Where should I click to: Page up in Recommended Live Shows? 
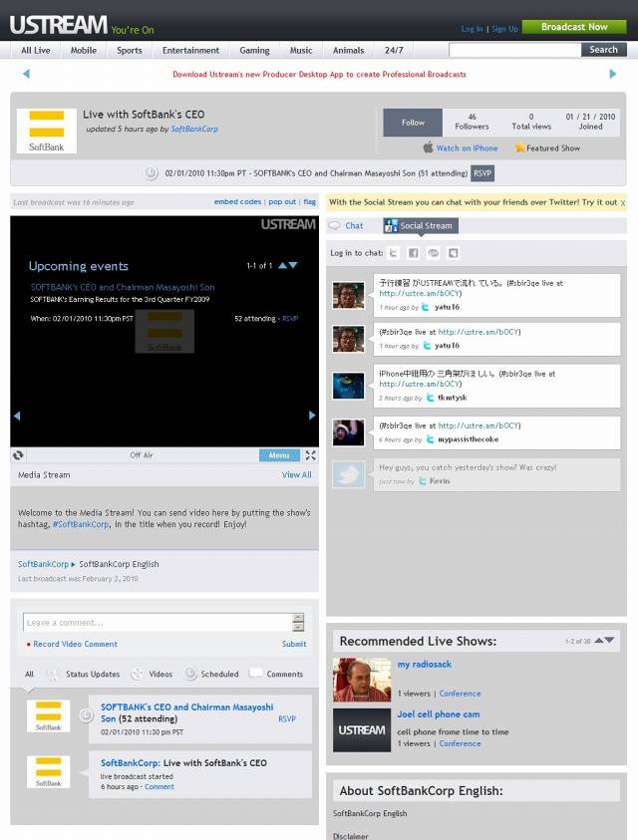coord(599,640)
